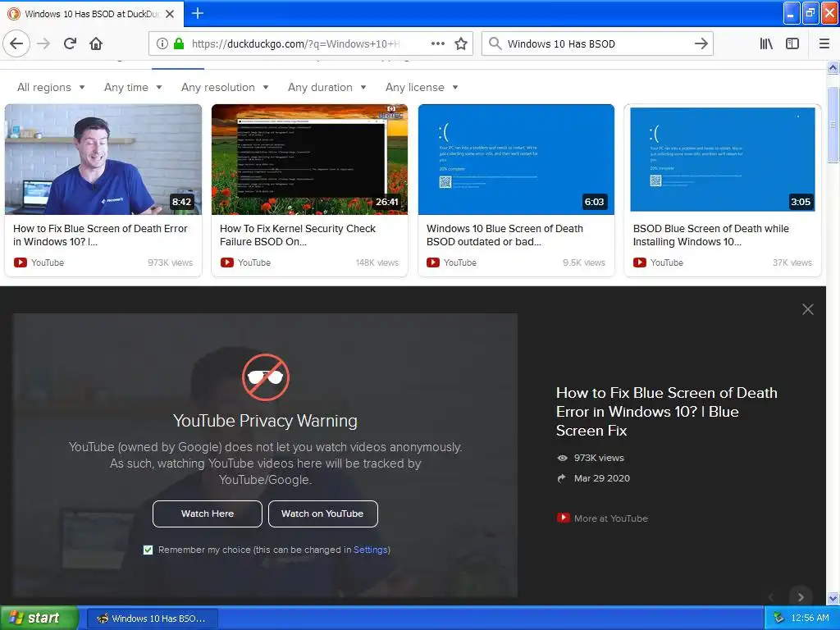
Task: Click the search box magnifier icon
Action: coord(495,44)
